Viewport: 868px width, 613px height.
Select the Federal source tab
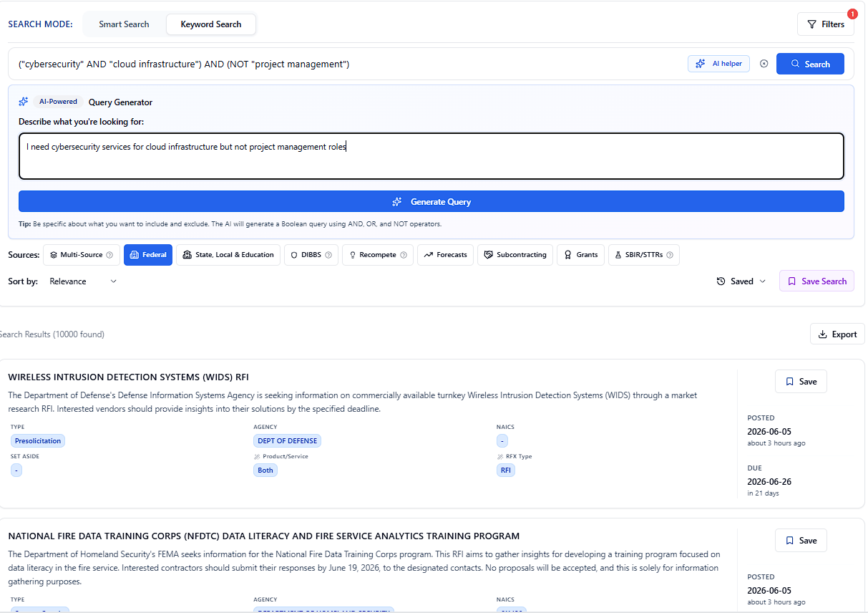pyautogui.click(x=148, y=255)
